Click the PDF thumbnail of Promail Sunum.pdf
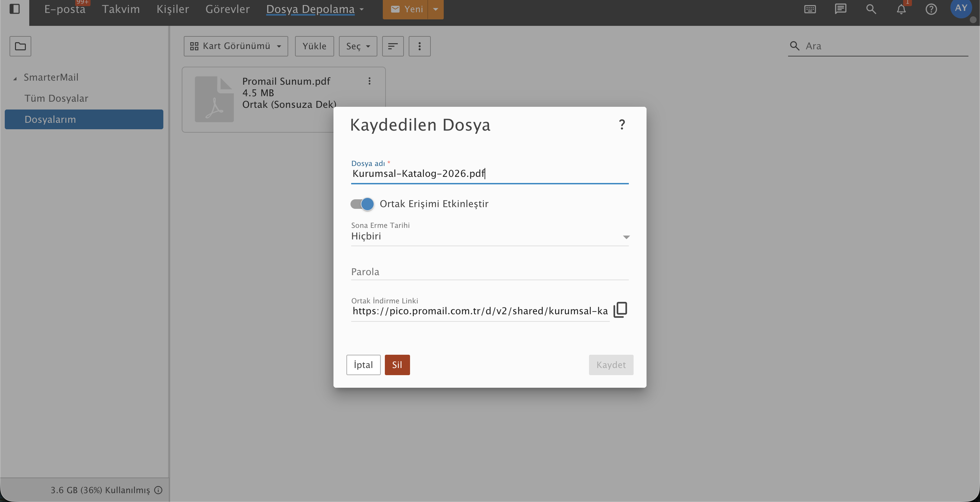 pos(214,99)
